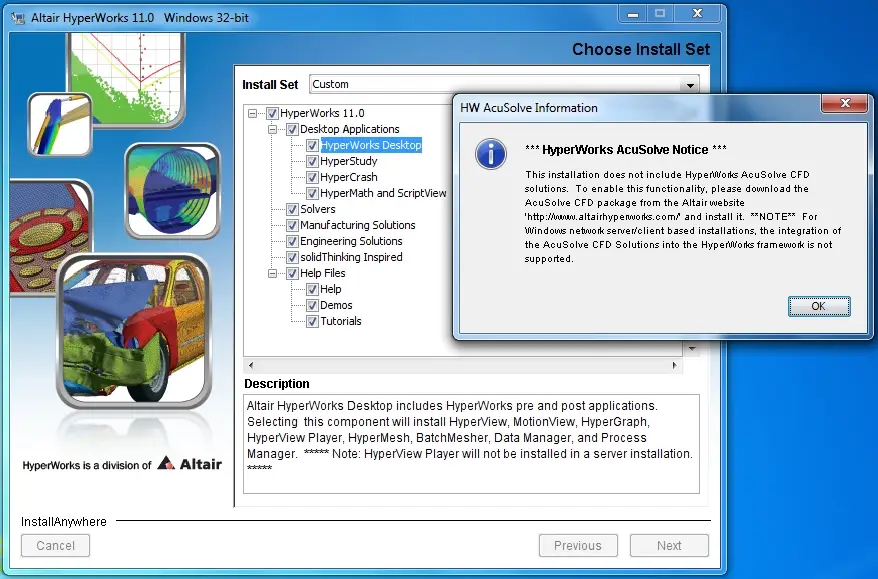Toggle the Desktop Applications checkbox
The height and width of the screenshot is (579, 878).
[x=292, y=129]
